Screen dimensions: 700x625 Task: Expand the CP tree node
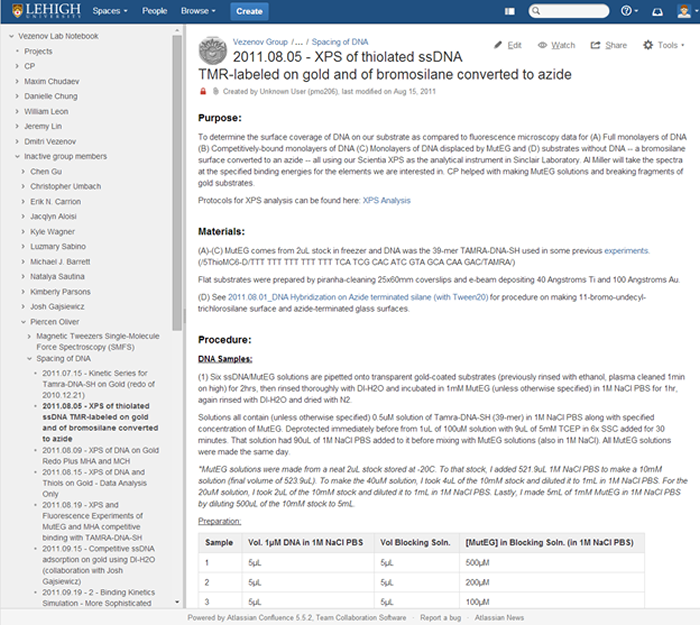click(17, 66)
